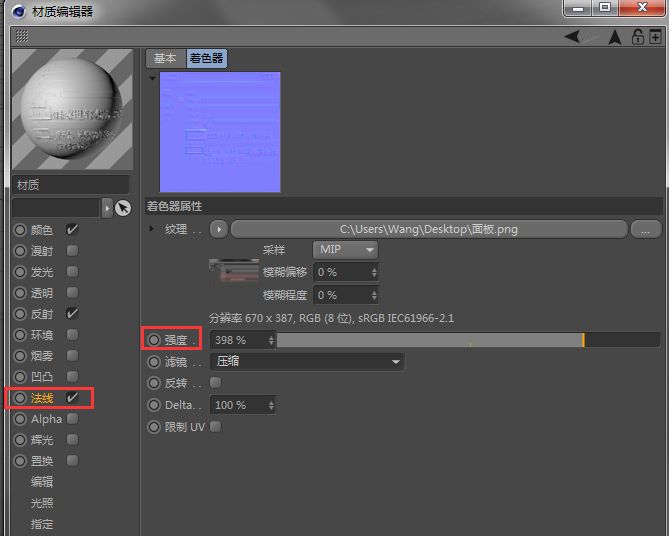669x536 pixels.
Task: Enable the 凹凸 channel checkbox
Action: coord(73,376)
